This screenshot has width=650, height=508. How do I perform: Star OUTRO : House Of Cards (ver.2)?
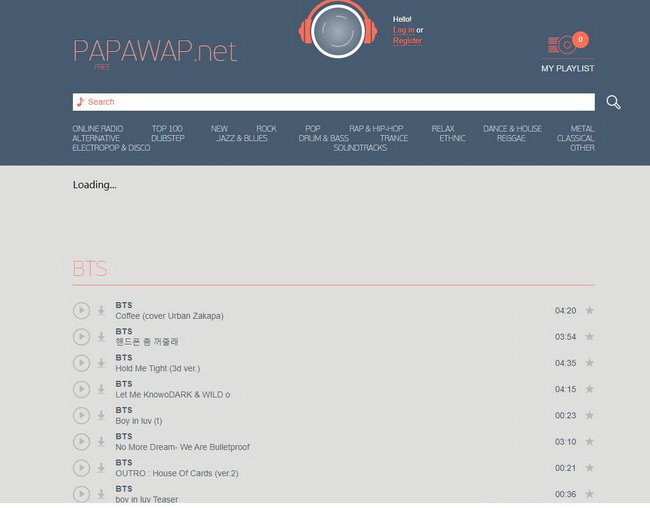pyautogui.click(x=589, y=468)
